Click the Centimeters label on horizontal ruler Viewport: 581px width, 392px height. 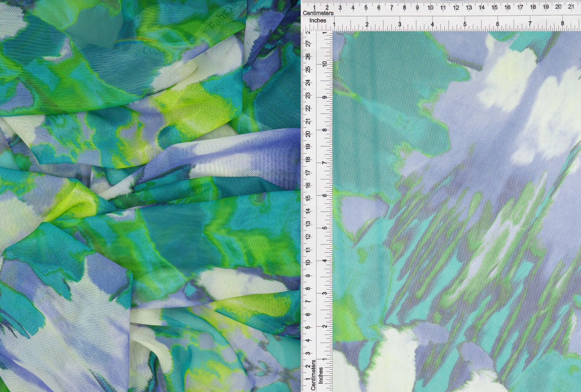pyautogui.click(x=318, y=13)
